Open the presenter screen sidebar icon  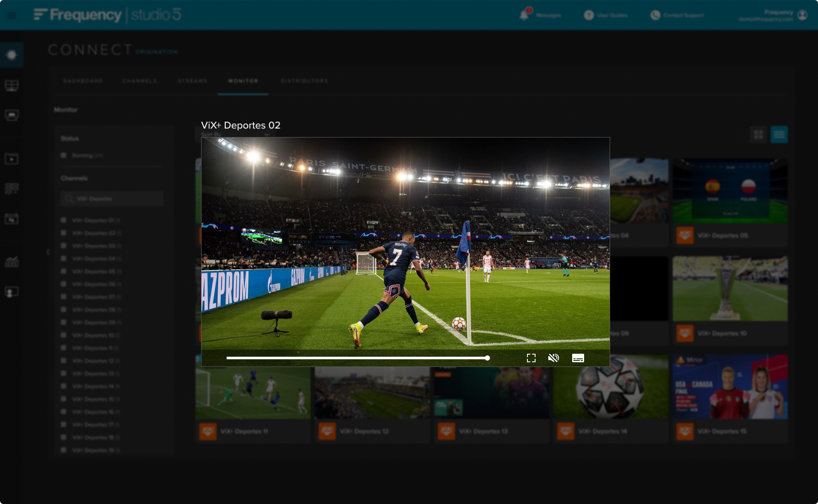[12, 292]
